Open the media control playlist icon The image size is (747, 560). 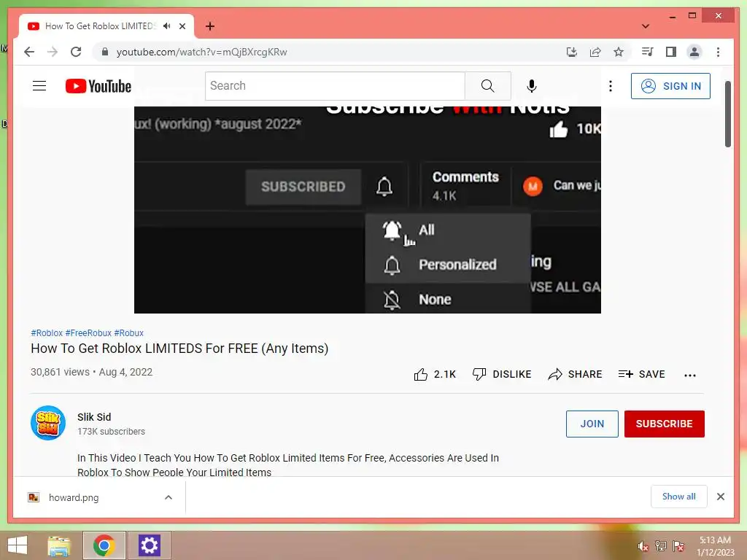pos(648,52)
